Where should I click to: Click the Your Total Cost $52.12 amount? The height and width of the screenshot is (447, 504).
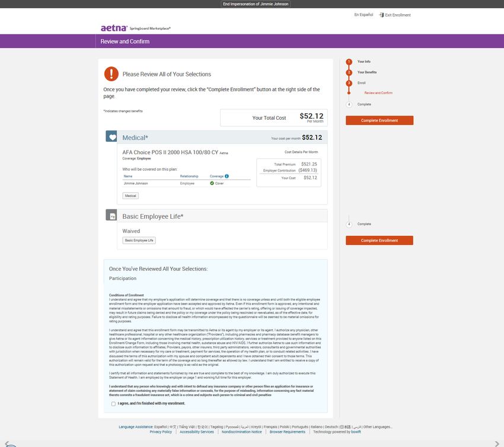(311, 116)
